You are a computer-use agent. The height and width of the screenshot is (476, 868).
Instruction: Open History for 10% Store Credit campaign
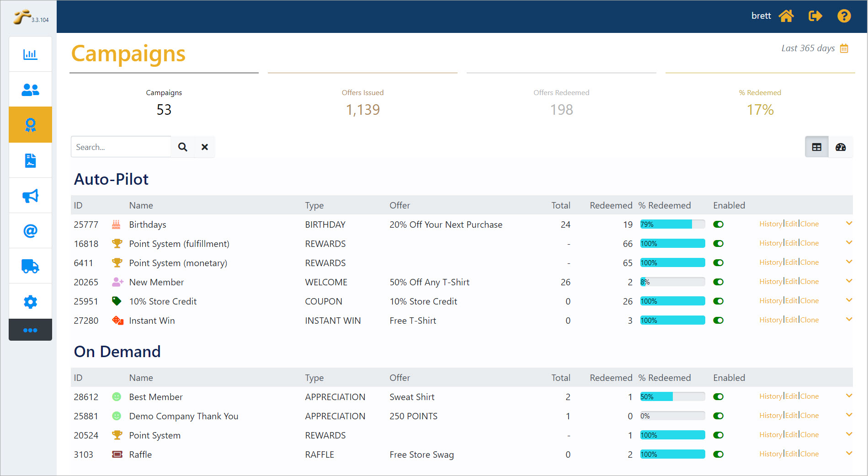tap(771, 301)
